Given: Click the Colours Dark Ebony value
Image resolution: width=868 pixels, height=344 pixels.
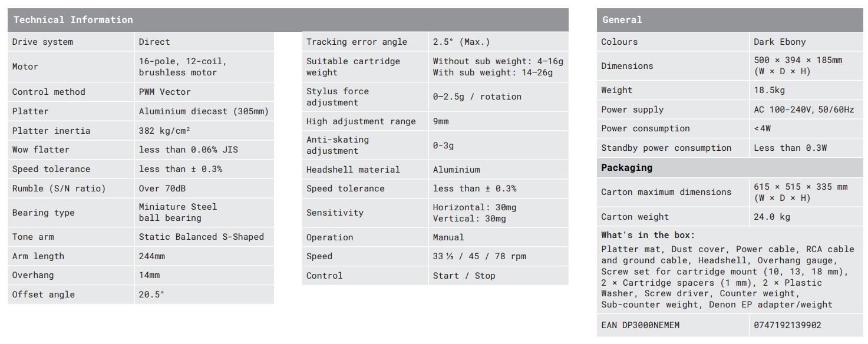Looking at the screenshot, I should (780, 42).
